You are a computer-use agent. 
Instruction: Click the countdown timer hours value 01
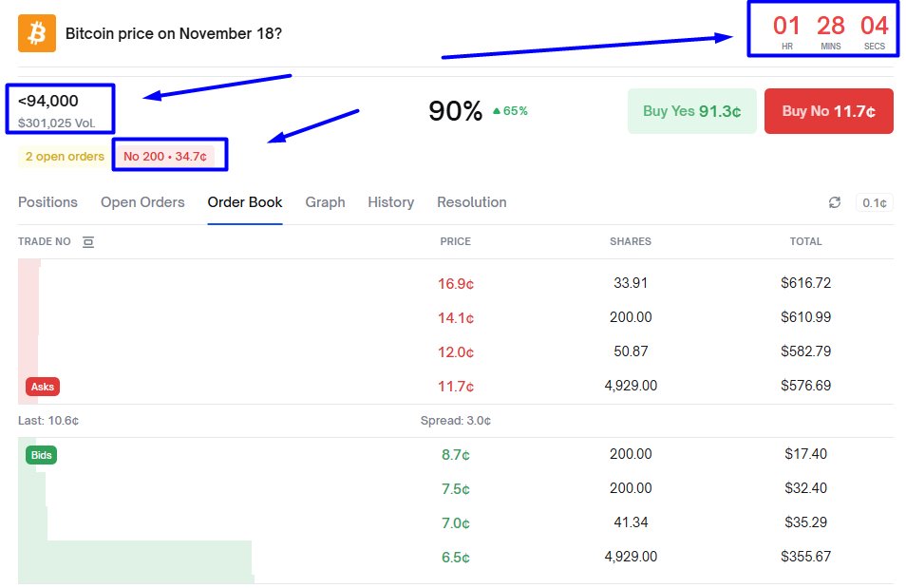[786, 26]
